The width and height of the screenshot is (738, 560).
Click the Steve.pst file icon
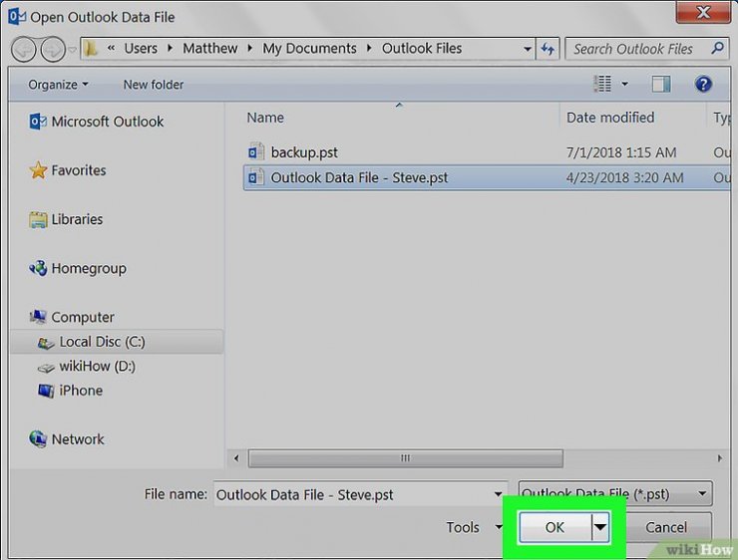(x=256, y=177)
